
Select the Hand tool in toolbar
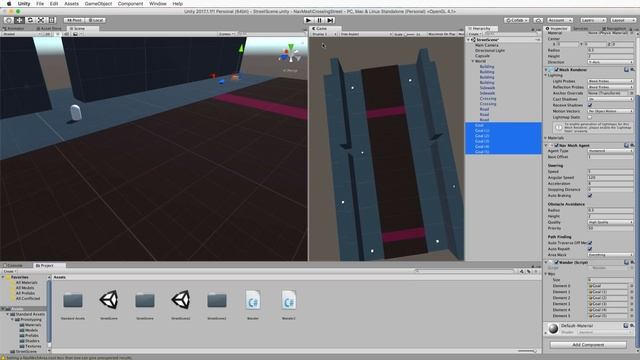8,20
